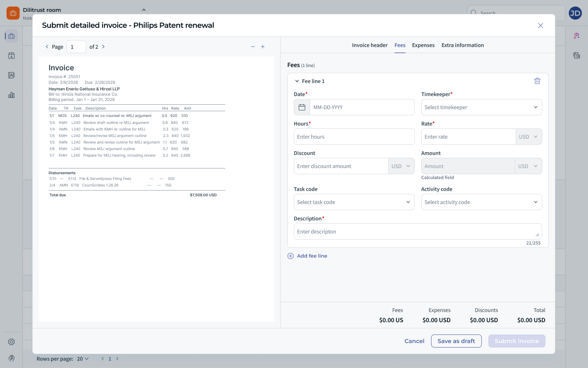Open the matters briefcase sidebar icon
Viewport: 588px width, 368px height.
coord(11,36)
